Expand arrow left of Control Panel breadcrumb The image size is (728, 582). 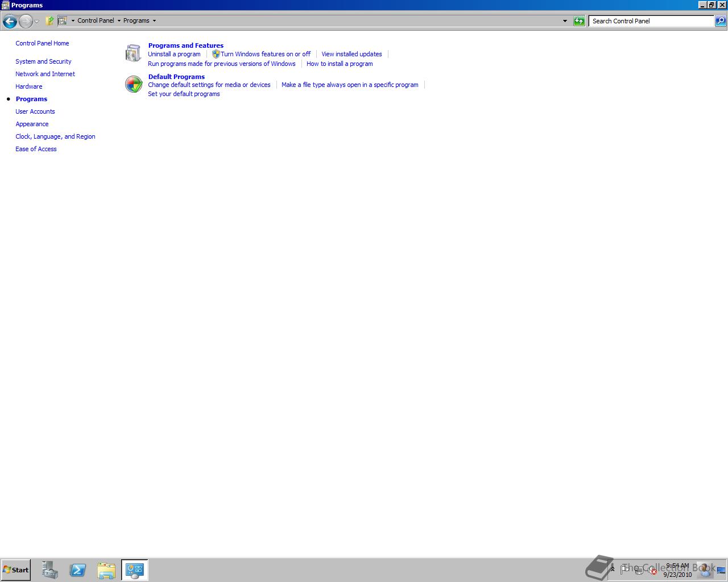coord(73,21)
